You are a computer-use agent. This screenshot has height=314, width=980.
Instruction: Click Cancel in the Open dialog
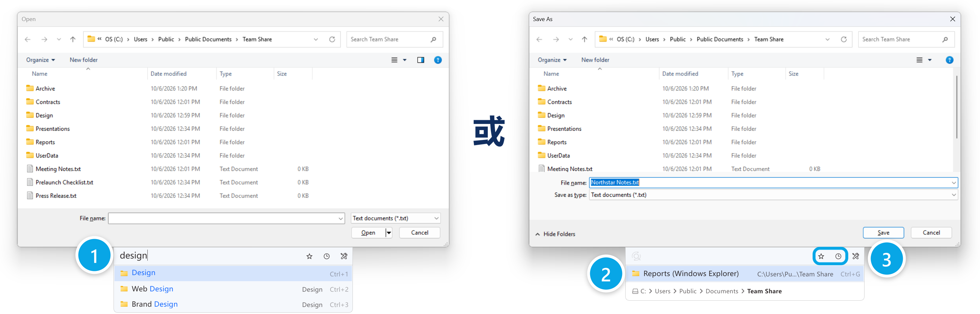pos(419,233)
